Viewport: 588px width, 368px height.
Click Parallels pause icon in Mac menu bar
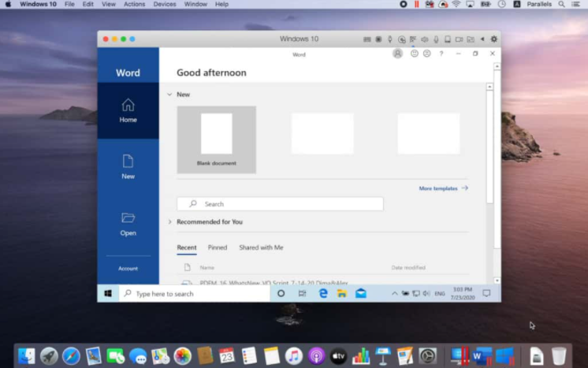417,4
